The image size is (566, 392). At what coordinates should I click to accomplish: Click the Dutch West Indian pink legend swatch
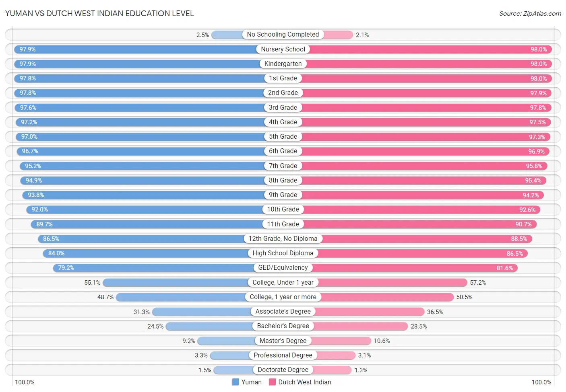point(273,382)
